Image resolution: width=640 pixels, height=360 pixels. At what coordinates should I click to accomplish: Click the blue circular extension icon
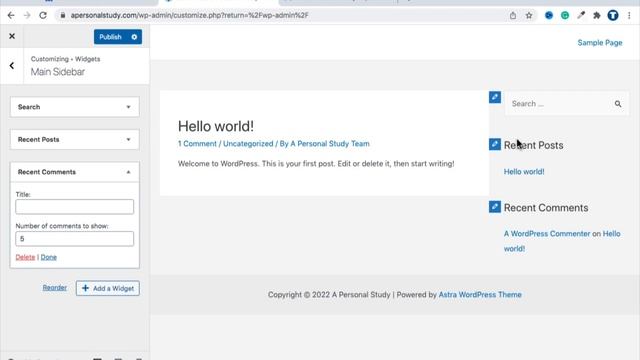(549, 16)
